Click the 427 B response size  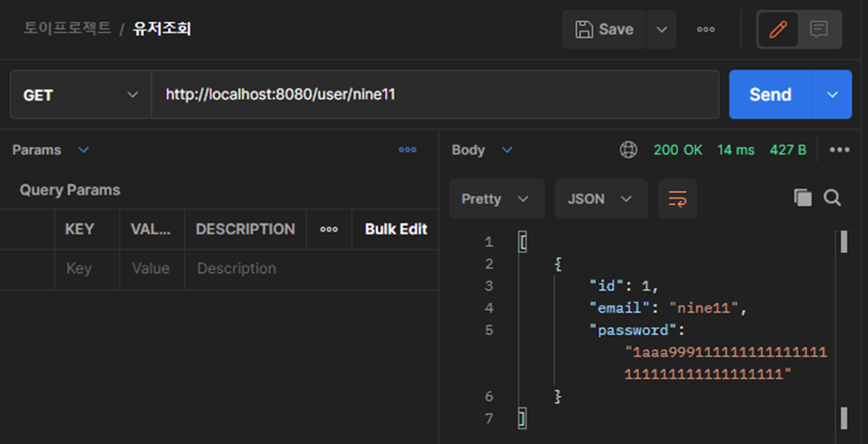788,150
